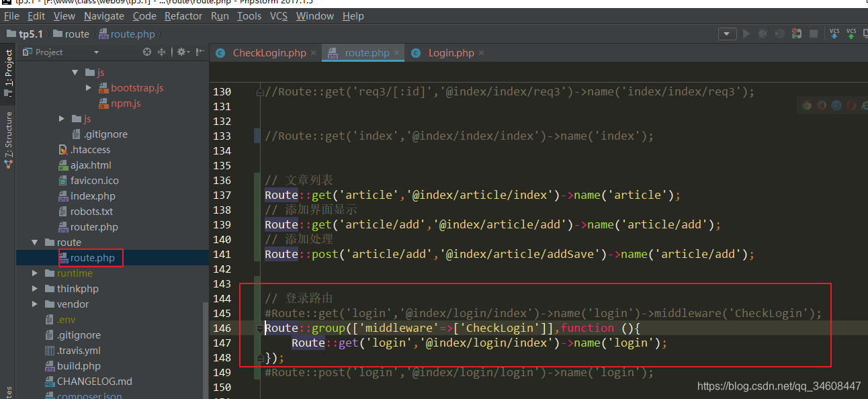Image resolution: width=868 pixels, height=399 pixels.
Task: Expand the runtime folder
Action: click(34, 273)
